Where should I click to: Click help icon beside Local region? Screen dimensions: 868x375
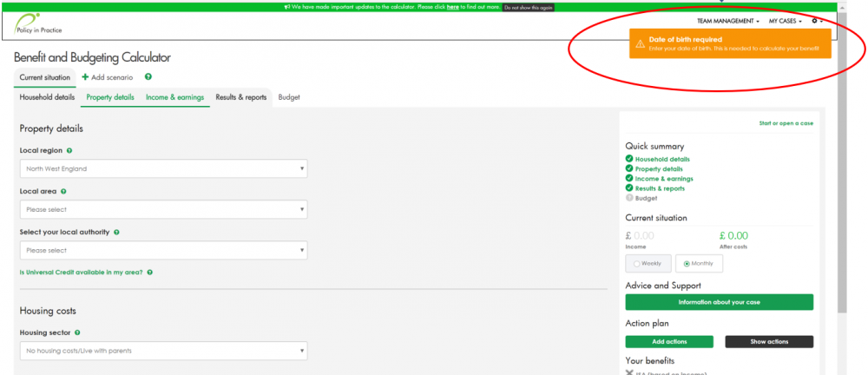coord(69,150)
